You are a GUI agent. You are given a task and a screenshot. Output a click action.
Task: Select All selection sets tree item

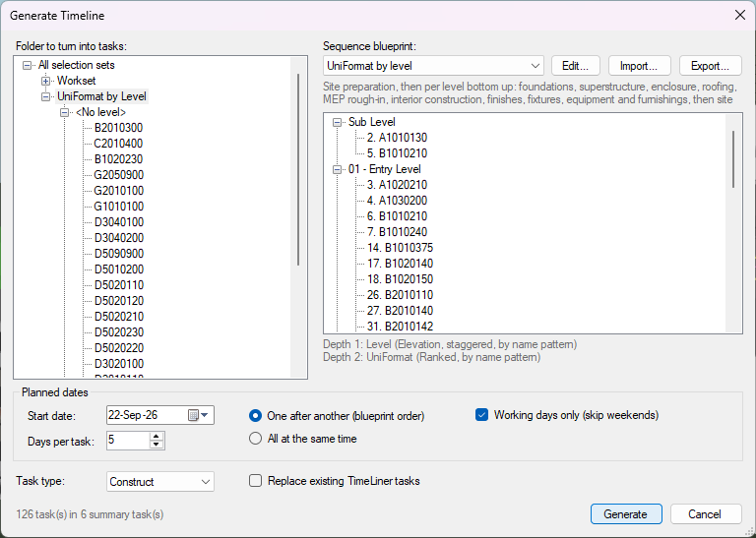point(76,65)
